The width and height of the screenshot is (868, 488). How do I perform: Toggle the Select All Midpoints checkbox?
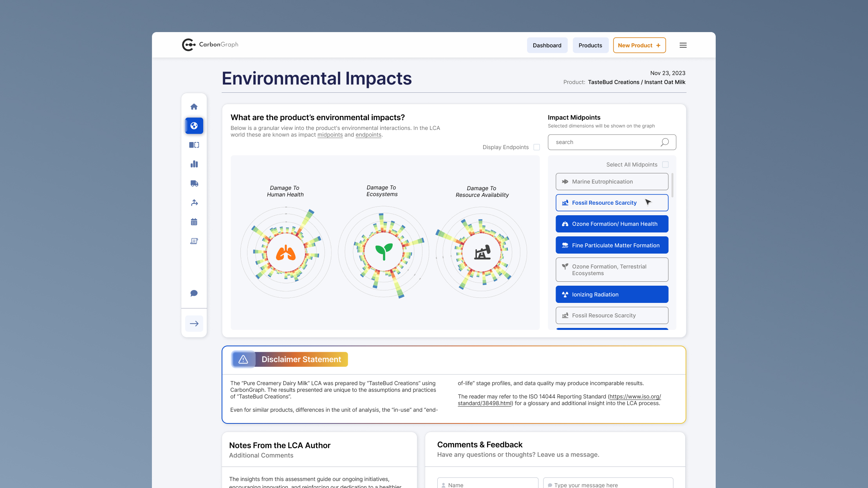pyautogui.click(x=665, y=164)
